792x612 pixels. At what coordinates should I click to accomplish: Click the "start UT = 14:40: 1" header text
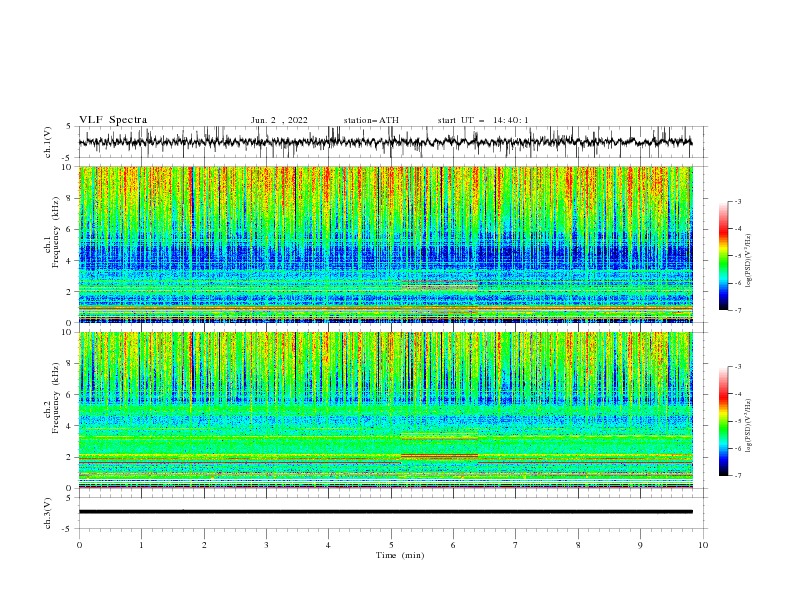pos(483,120)
